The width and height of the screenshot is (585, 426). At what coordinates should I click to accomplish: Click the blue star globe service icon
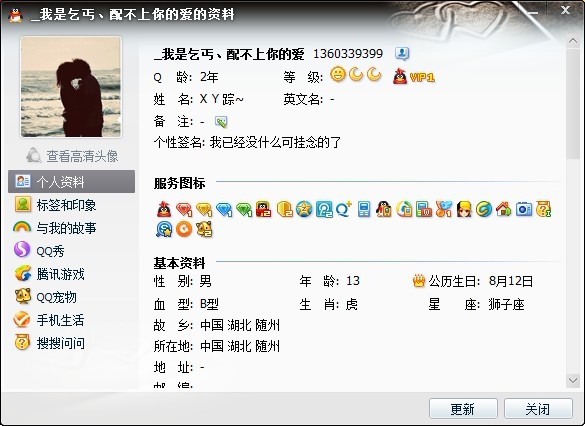(304, 209)
